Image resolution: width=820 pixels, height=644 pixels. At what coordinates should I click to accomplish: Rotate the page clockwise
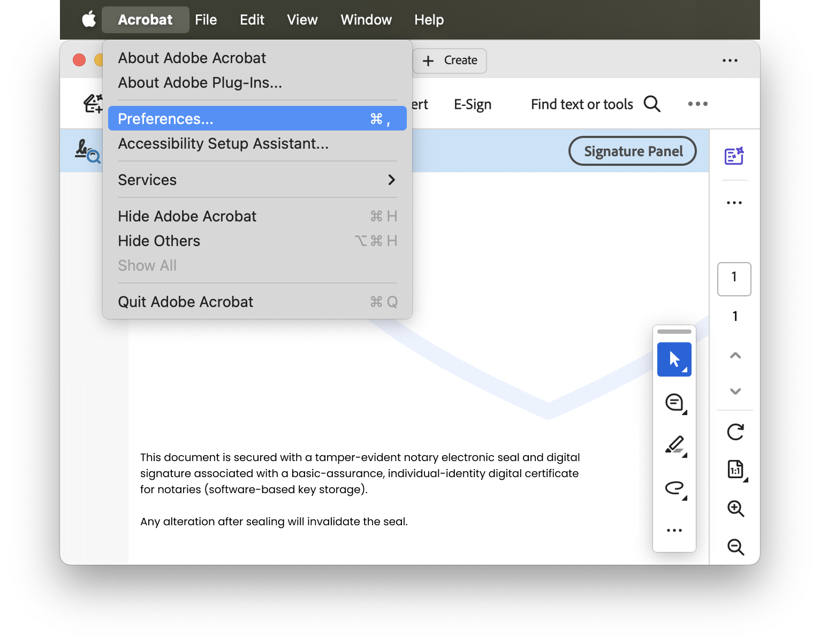[x=735, y=432]
